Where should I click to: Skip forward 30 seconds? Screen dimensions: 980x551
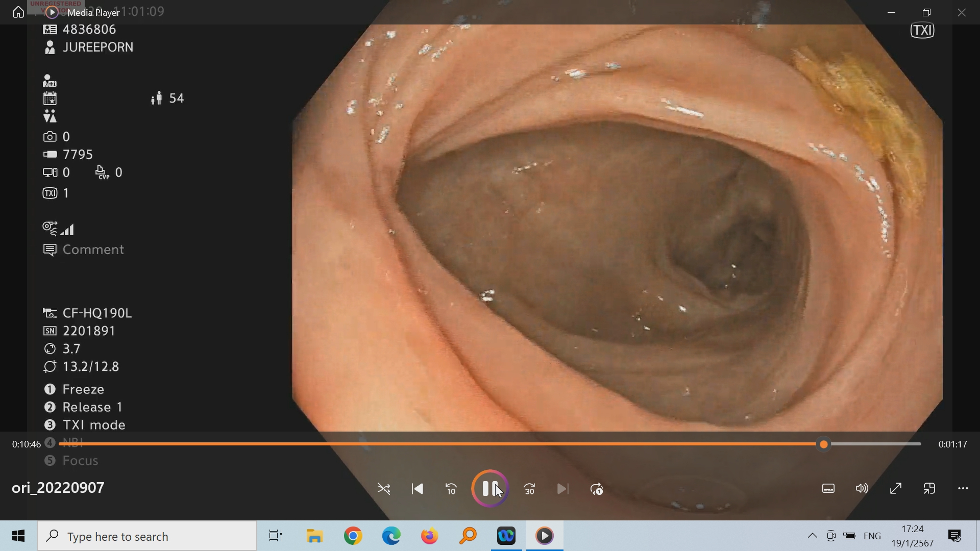tap(529, 489)
